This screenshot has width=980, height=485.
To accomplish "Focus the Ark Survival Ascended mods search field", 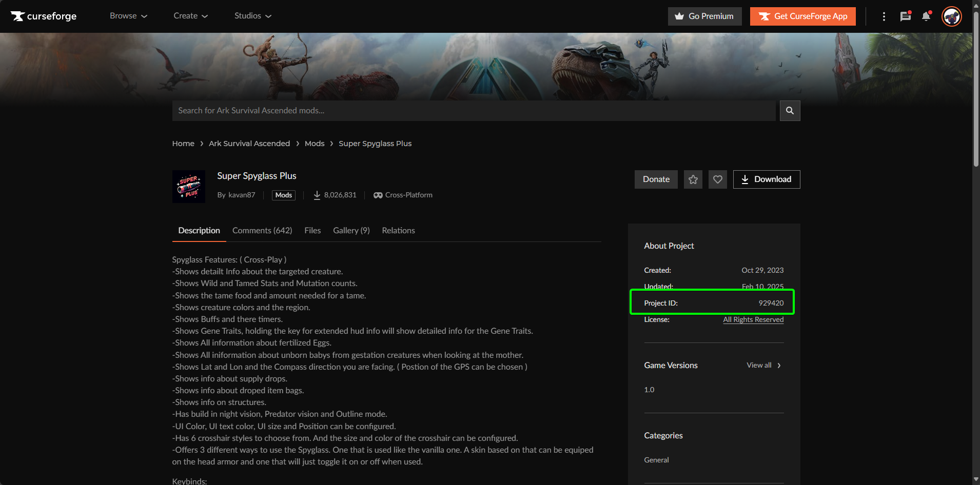I will point(474,111).
